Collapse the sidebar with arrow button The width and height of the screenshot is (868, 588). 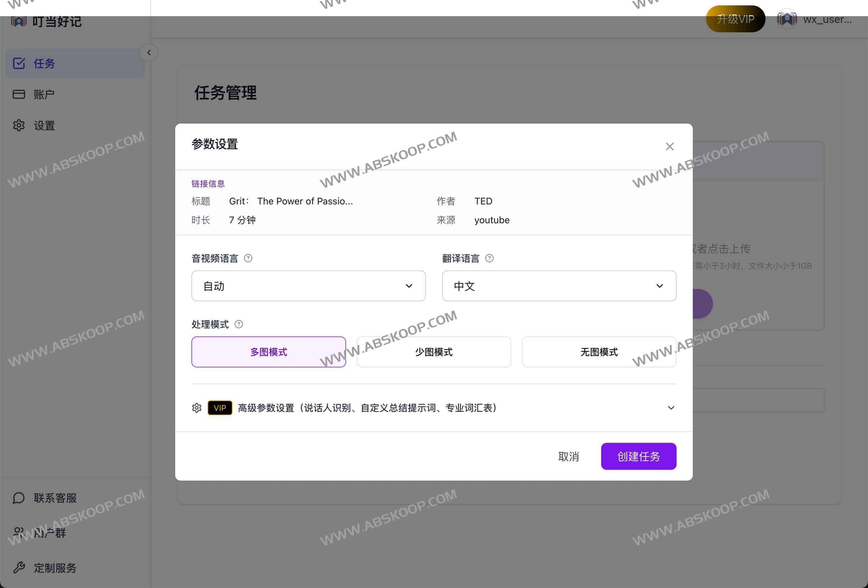pos(149,53)
